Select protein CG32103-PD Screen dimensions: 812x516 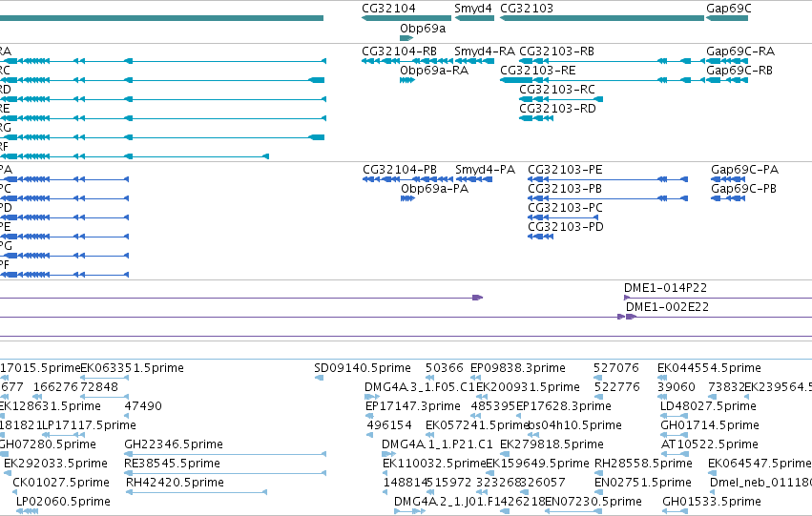[540, 237]
